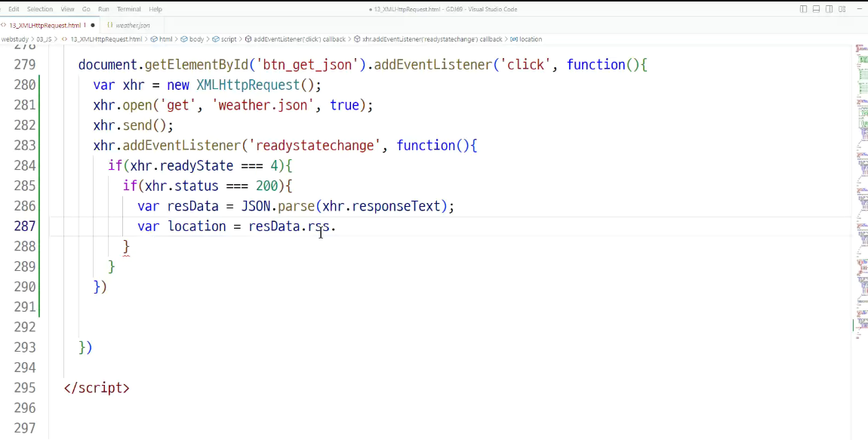Image resolution: width=868 pixels, height=440 pixels.
Task: Click resData.rss on line 287
Action: point(289,226)
